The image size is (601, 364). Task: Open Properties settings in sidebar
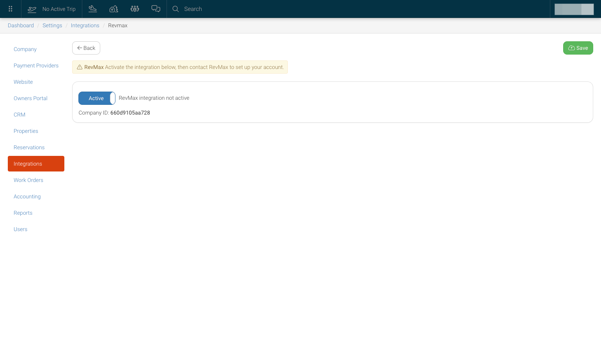[36, 131]
